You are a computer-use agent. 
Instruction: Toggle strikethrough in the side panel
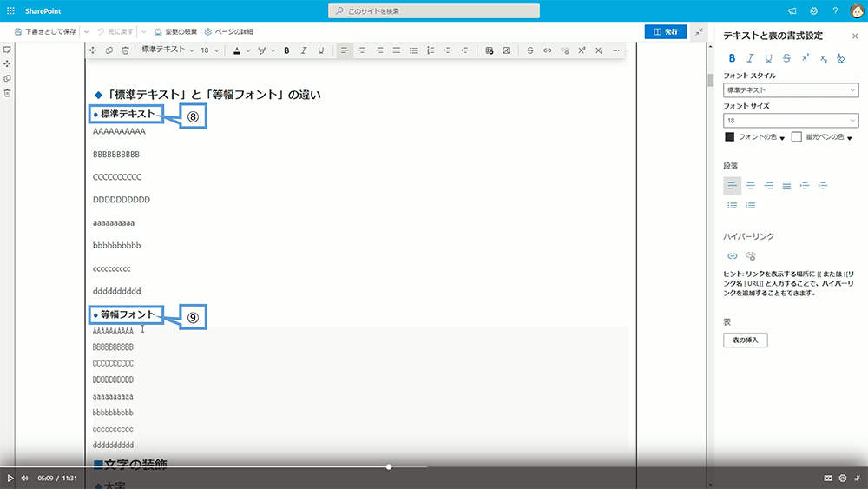point(786,58)
